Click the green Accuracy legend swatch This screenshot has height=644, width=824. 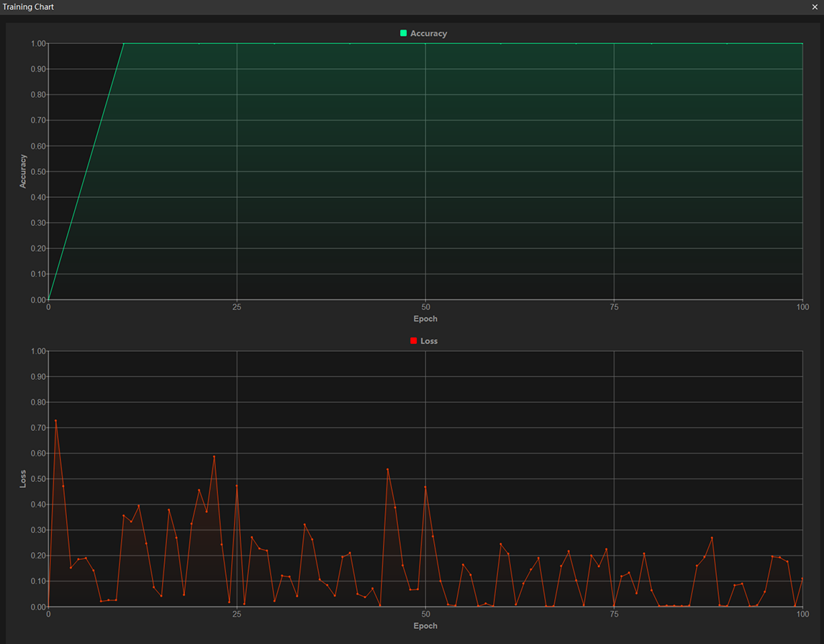click(x=404, y=33)
